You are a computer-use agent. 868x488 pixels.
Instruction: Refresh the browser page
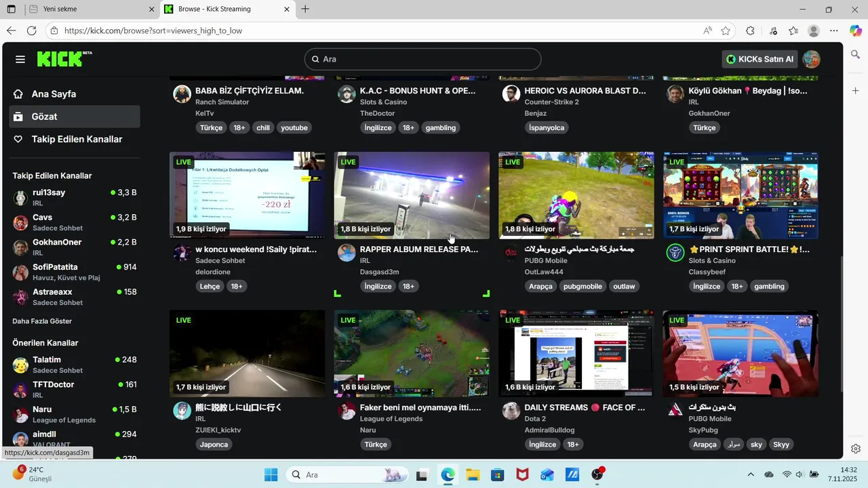coord(31,30)
